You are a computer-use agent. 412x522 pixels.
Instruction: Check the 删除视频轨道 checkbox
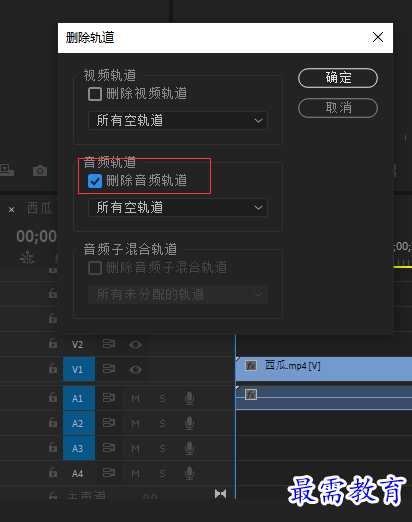tap(95, 94)
